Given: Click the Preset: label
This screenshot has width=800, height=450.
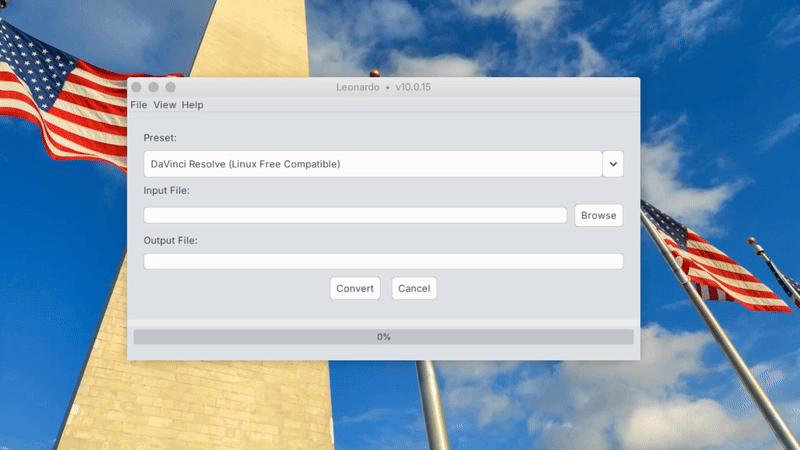Looking at the screenshot, I should [160, 138].
